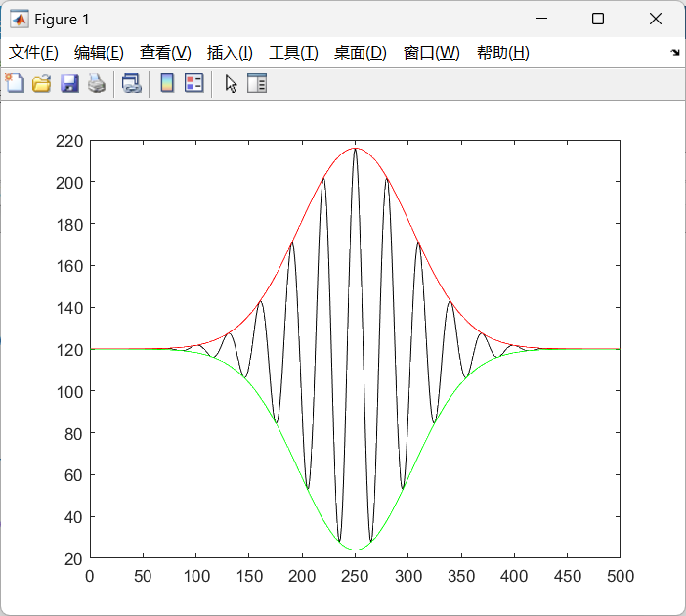Open the 工具(T) menu
Screen dimensions: 686x616
click(x=293, y=53)
